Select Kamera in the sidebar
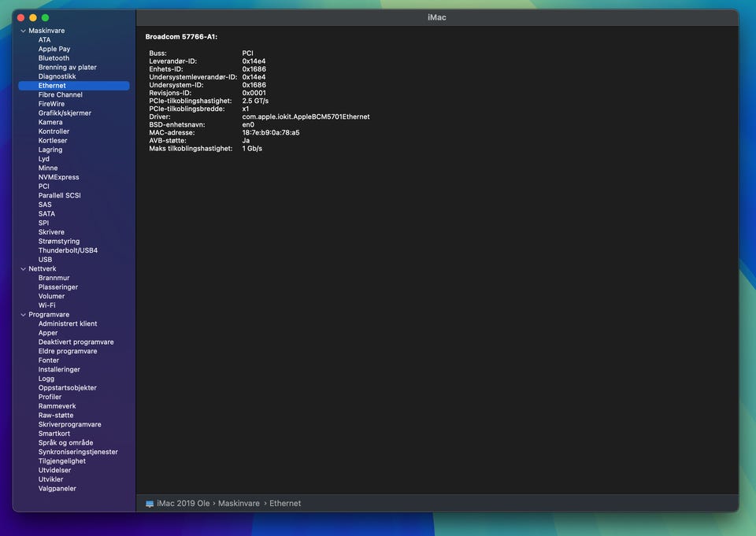This screenshot has width=756, height=536. pyautogui.click(x=50, y=123)
